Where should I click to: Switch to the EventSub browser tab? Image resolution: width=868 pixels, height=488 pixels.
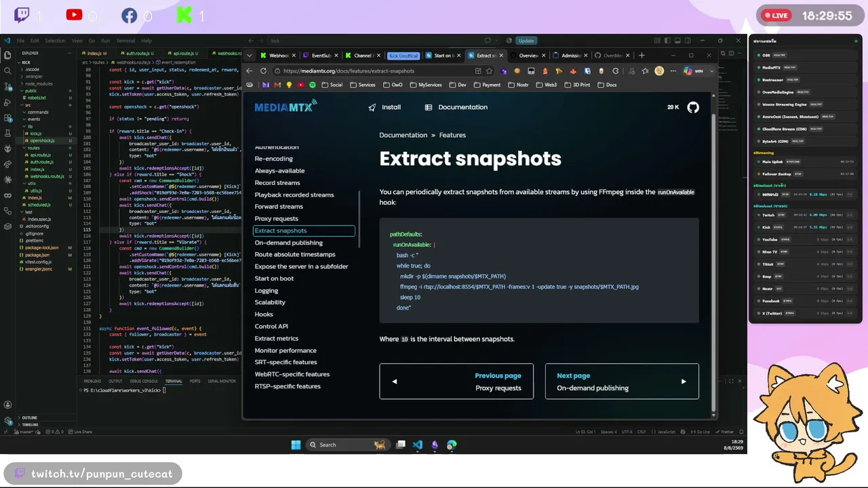pos(321,56)
